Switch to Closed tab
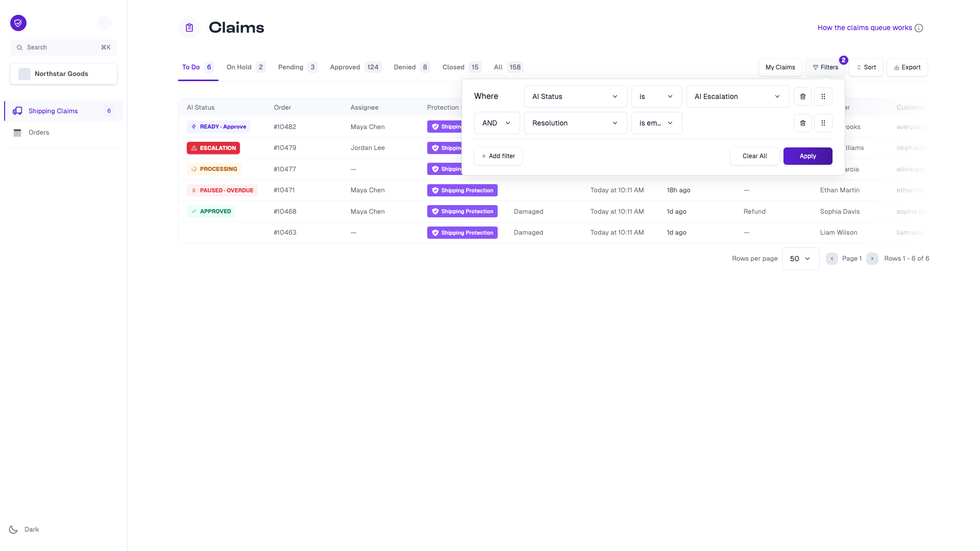 461,67
